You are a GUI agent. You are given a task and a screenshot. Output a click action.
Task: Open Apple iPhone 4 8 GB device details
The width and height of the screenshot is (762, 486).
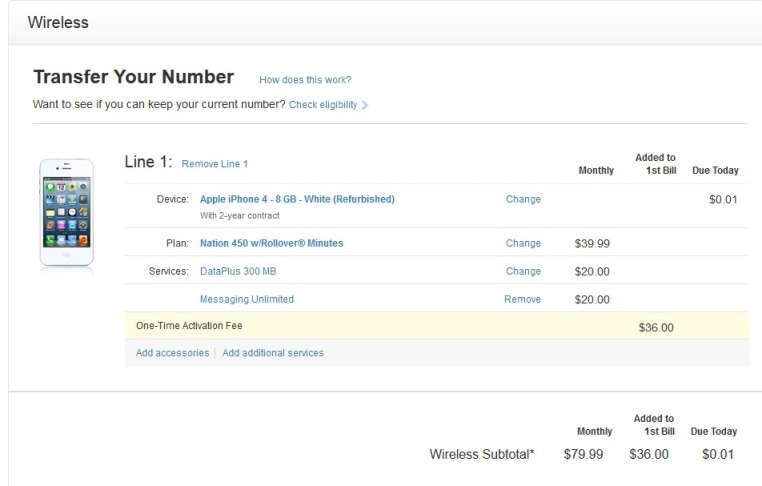click(297, 199)
